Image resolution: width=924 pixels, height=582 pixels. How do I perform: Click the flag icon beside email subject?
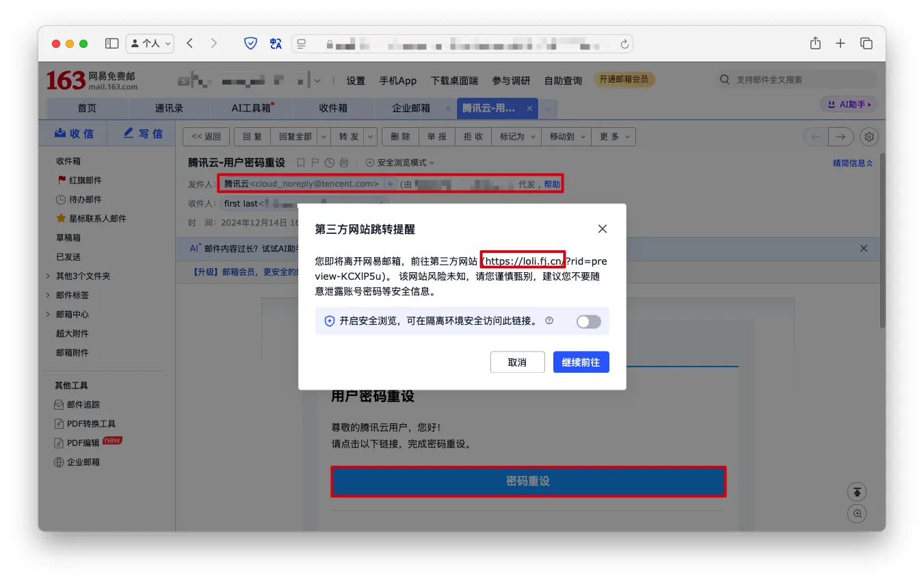pos(315,163)
